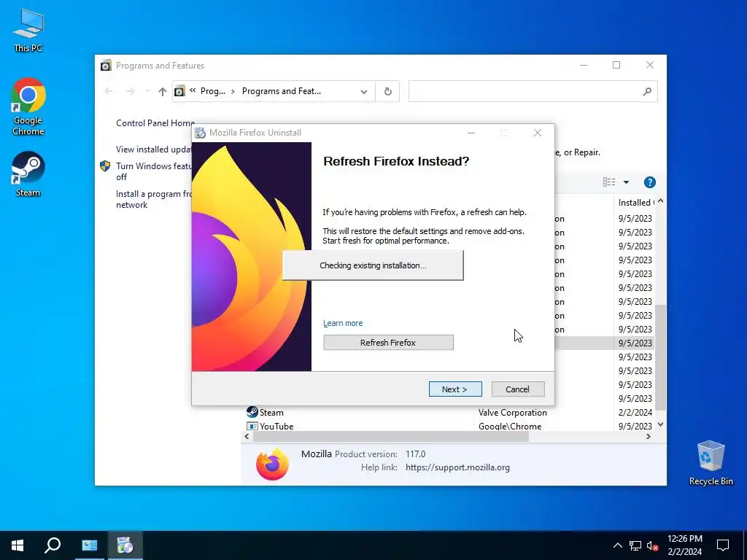The width and height of the screenshot is (747, 560).
Task: Expand address bar history dropdown
Action: click(x=363, y=91)
